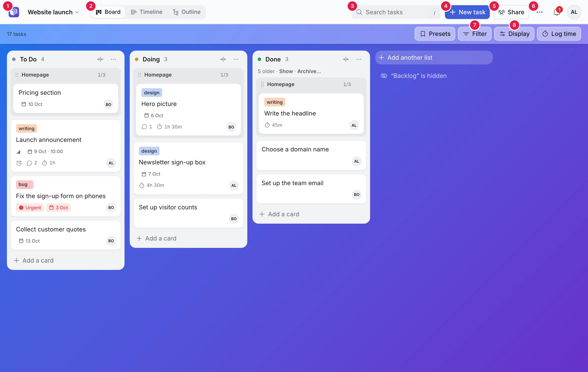
Task: Toggle the Urgent priority badge
Action: (30, 208)
